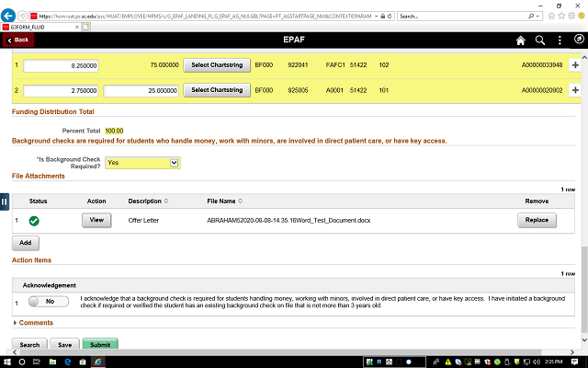Go to the PeopleSoft Home icon
588x368 pixels.
coord(521,40)
